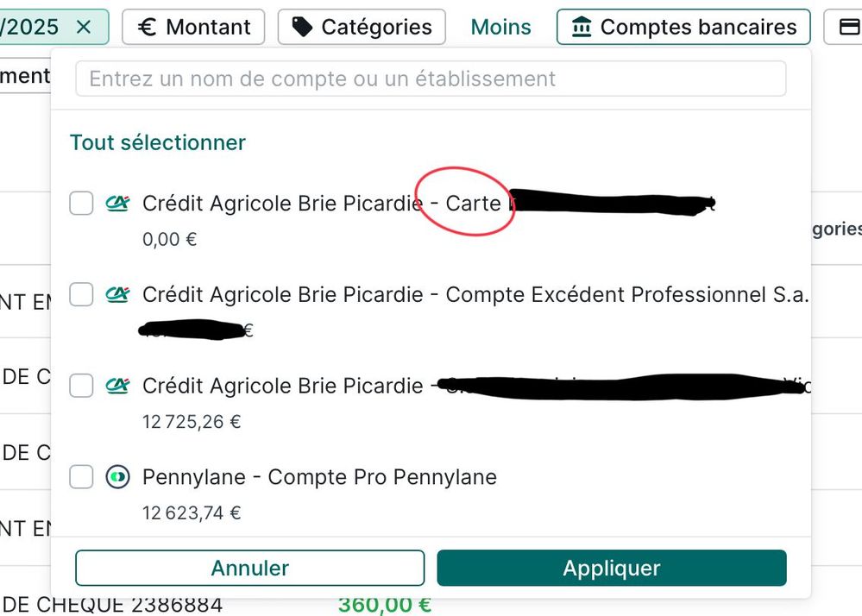The height and width of the screenshot is (616, 862).
Task: Check the account with 12 725,26 € balance
Action: click(x=81, y=386)
